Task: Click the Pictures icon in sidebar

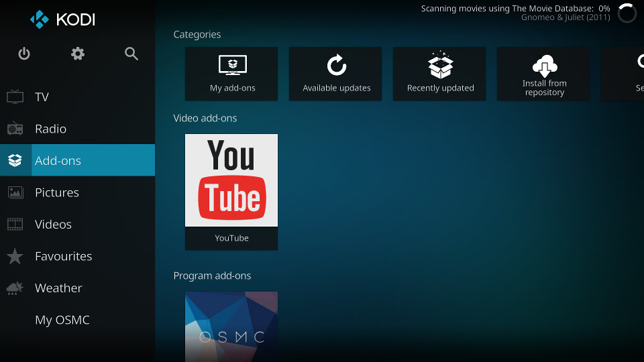Action: click(x=15, y=192)
